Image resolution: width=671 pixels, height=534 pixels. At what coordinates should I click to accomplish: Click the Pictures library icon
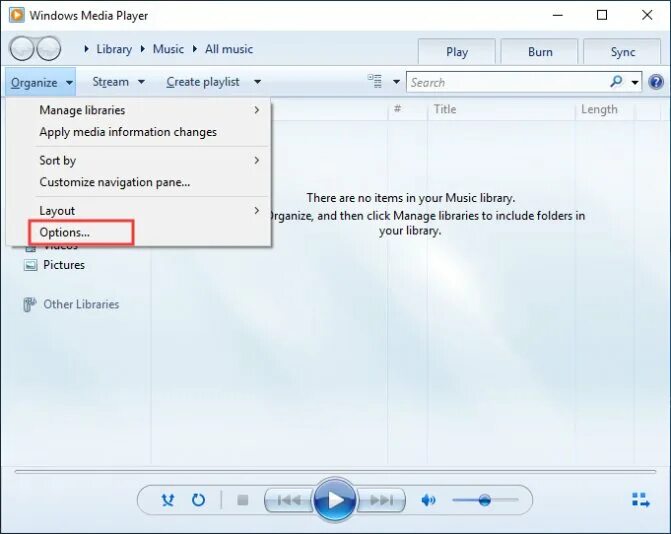[30, 265]
